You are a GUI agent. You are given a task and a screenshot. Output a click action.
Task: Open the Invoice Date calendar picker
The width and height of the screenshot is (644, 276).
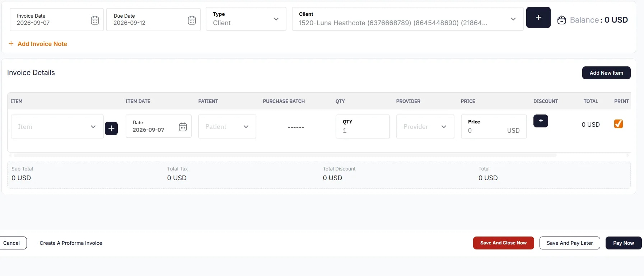click(x=95, y=20)
